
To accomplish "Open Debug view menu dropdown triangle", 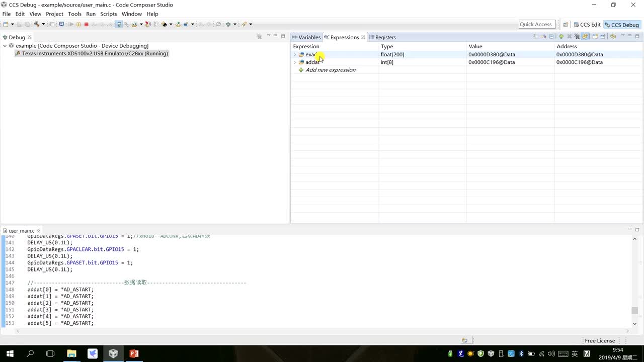I will point(268,36).
